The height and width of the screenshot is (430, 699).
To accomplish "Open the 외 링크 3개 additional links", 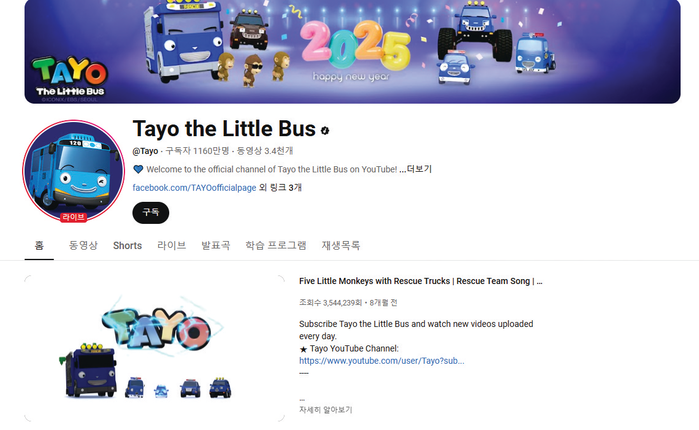I will click(x=280, y=188).
